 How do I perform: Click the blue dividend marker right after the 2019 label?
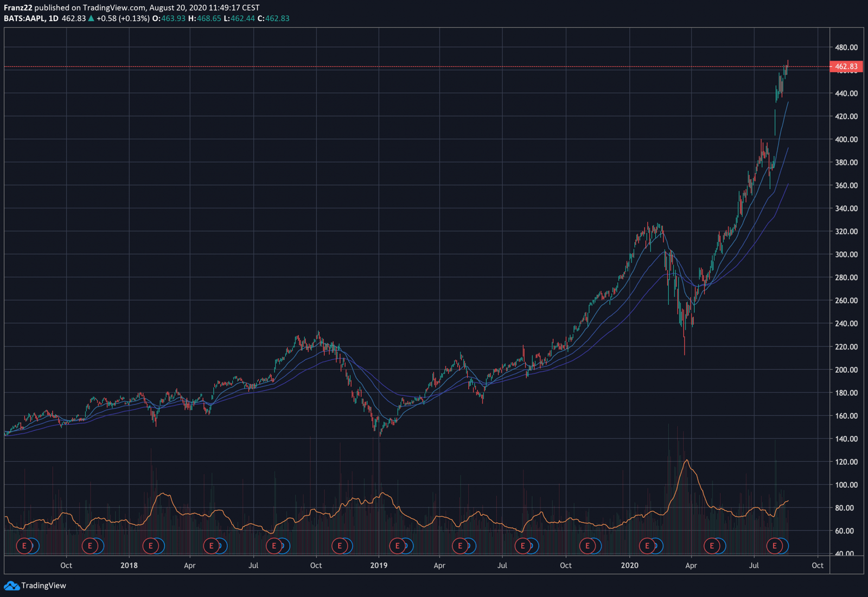(407, 545)
